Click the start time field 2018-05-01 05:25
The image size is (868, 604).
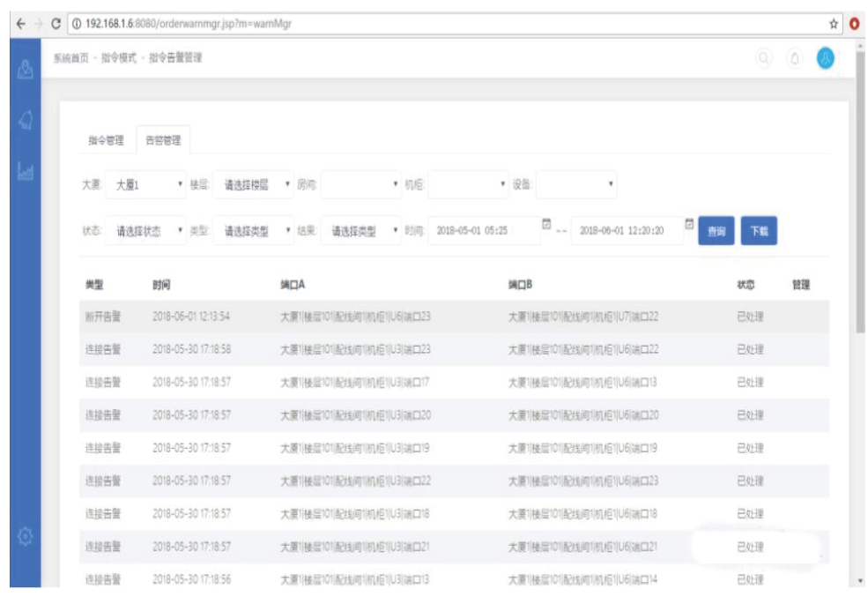[483, 231]
